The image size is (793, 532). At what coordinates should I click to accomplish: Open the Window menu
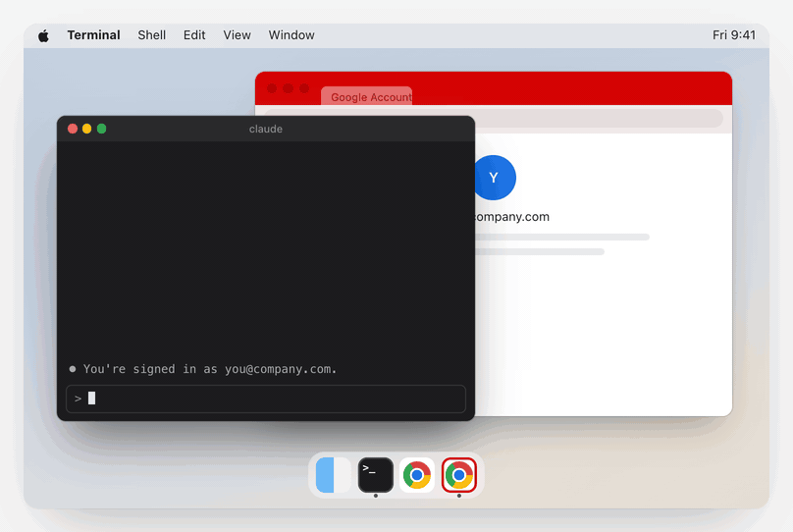pos(291,35)
